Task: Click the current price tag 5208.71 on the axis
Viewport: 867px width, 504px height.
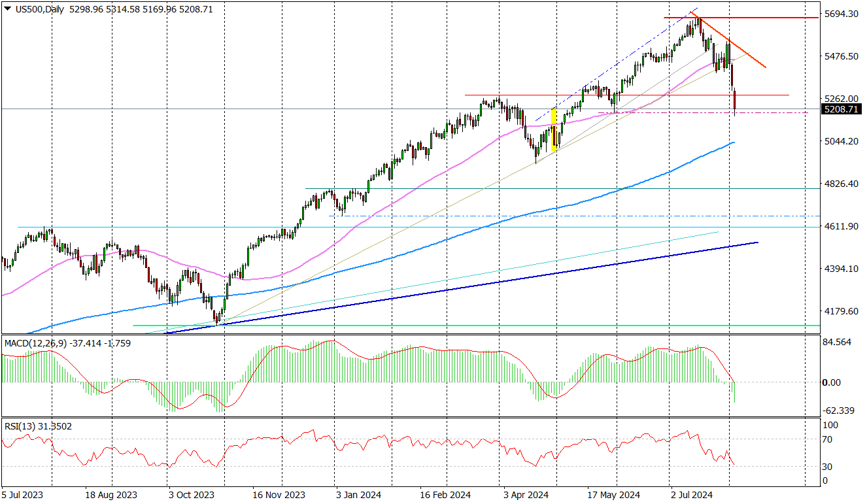Action: coord(840,109)
